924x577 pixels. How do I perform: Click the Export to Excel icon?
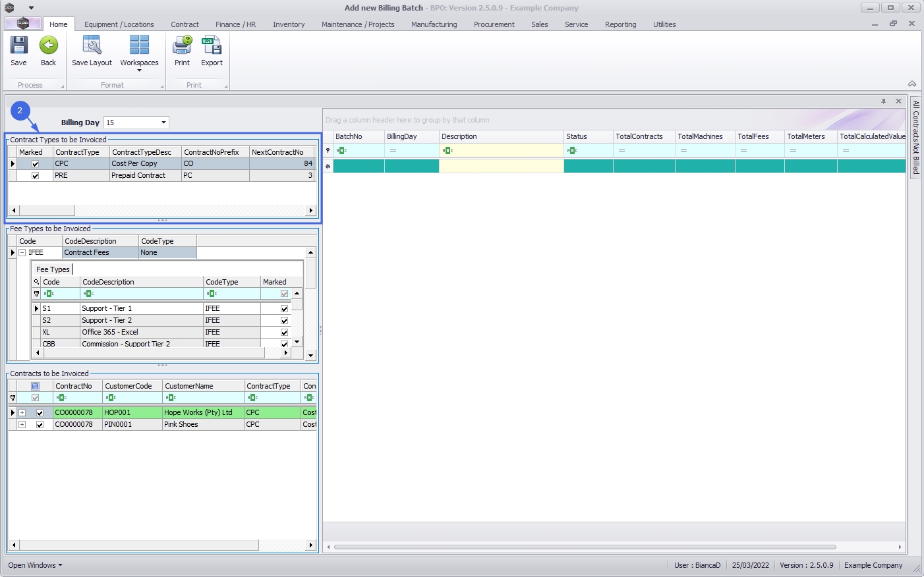[x=212, y=46]
